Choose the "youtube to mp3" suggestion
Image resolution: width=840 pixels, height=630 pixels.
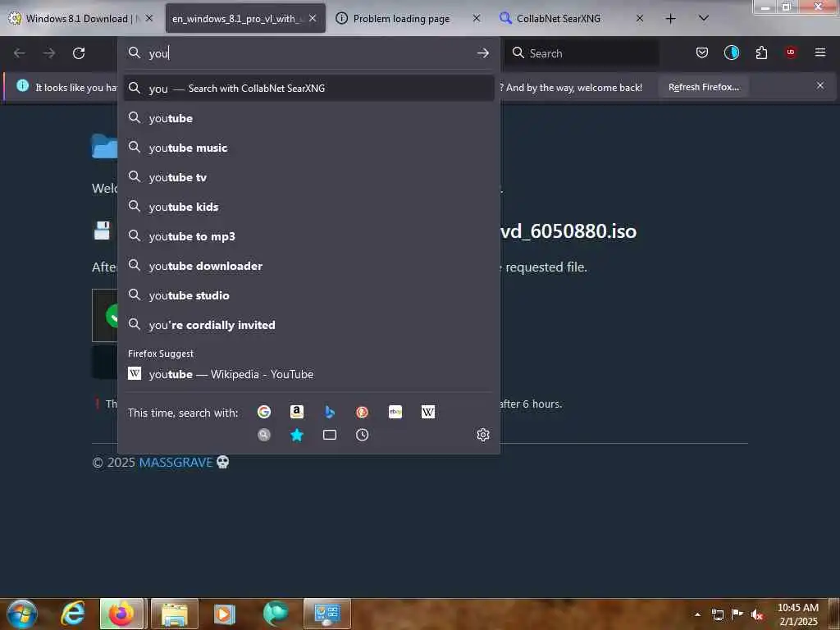[308, 236]
